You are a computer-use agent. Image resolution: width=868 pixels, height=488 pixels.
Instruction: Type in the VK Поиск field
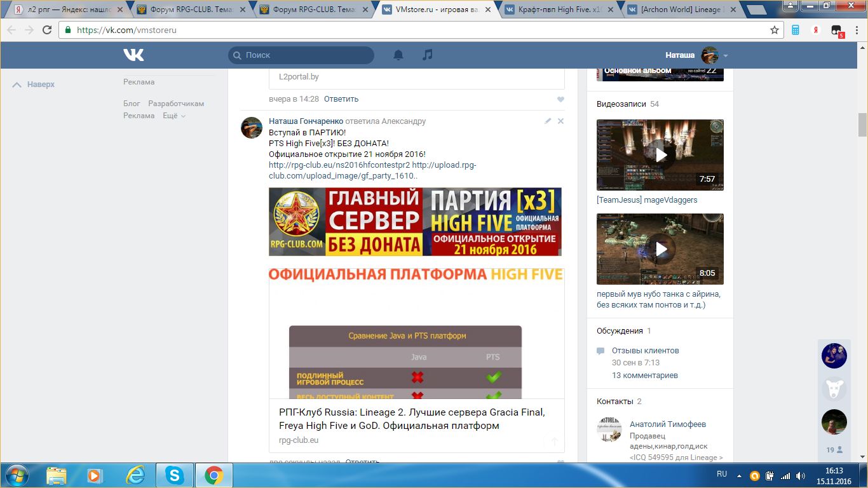(305, 55)
